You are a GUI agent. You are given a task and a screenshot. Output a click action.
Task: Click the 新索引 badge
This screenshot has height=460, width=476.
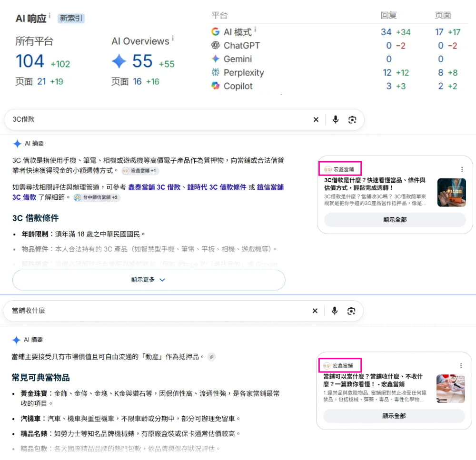coord(71,18)
